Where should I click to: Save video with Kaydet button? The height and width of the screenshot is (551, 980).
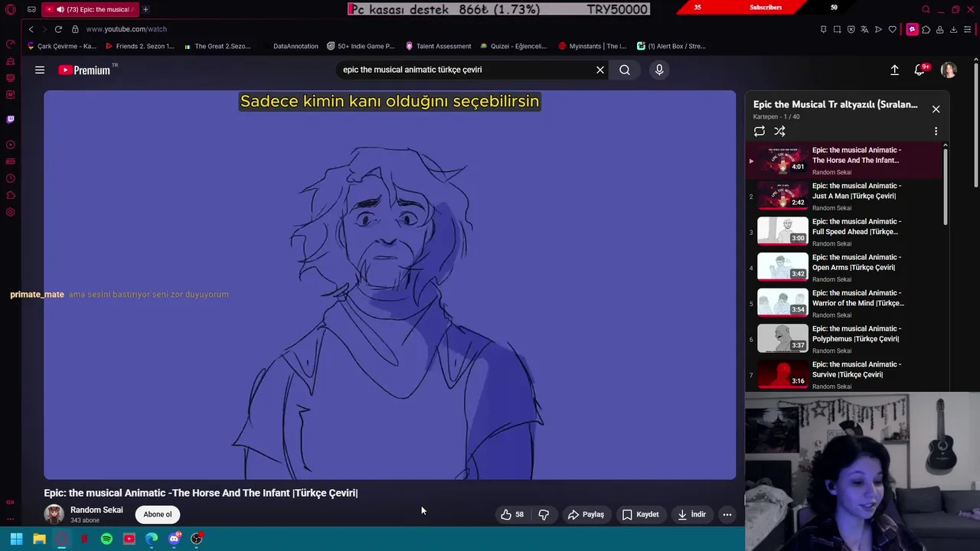pyautogui.click(x=640, y=514)
